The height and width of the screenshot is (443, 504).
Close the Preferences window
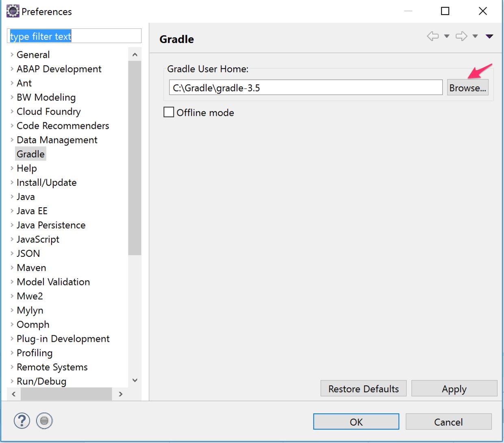point(482,11)
